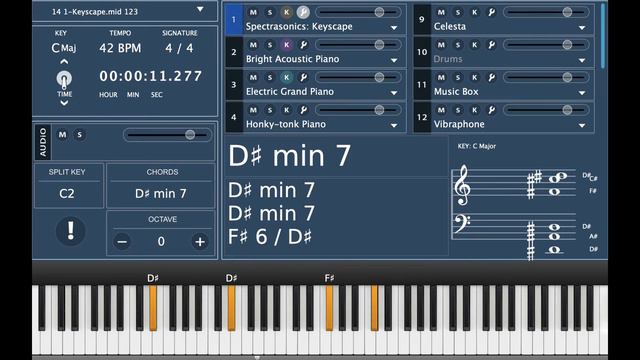Toggle keyboard K on Vibraphone track
Screen dimensions: 640x360
click(474, 110)
